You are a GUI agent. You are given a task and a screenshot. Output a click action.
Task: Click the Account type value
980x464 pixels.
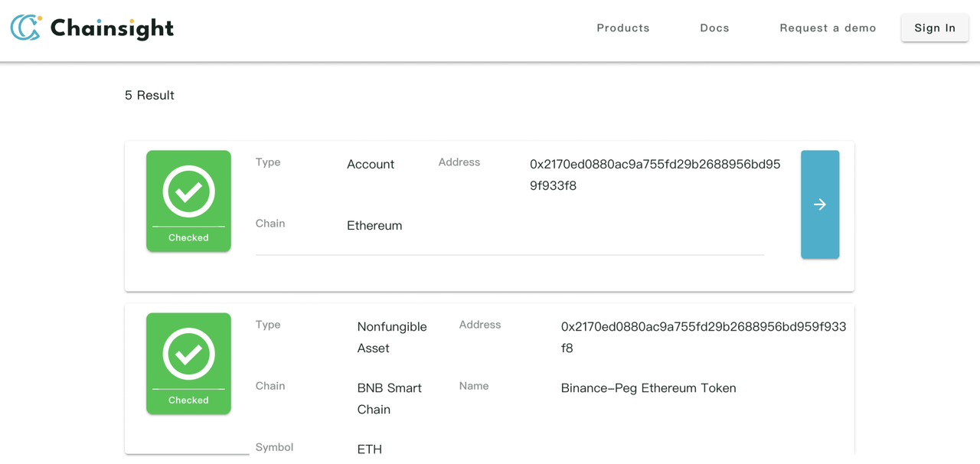pyautogui.click(x=371, y=165)
